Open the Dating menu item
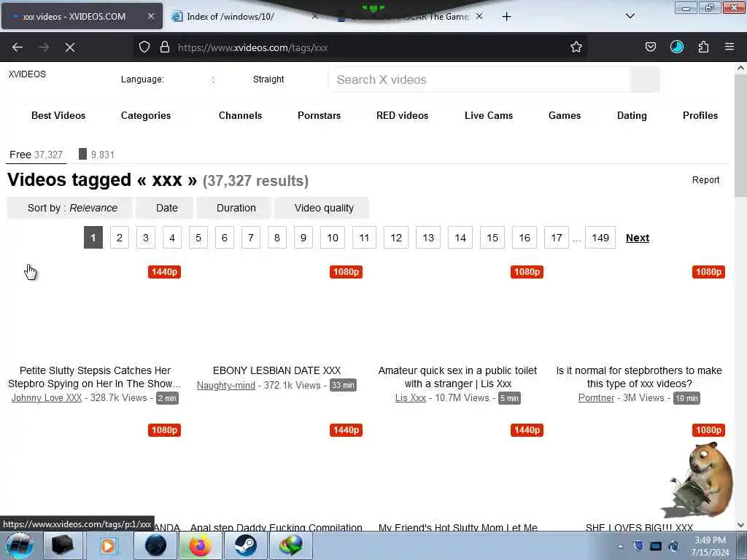 point(632,115)
